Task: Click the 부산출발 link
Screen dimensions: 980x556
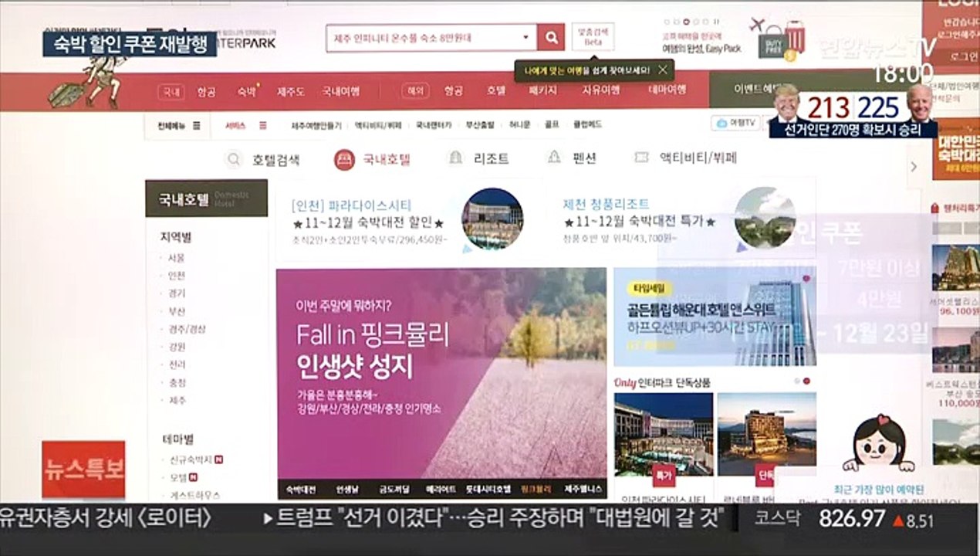Action: point(481,125)
